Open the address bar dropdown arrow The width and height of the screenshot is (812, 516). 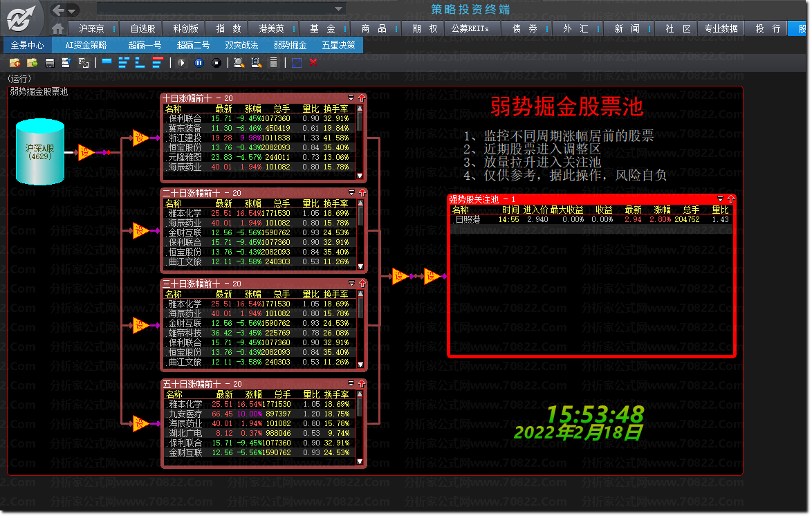(338, 9)
